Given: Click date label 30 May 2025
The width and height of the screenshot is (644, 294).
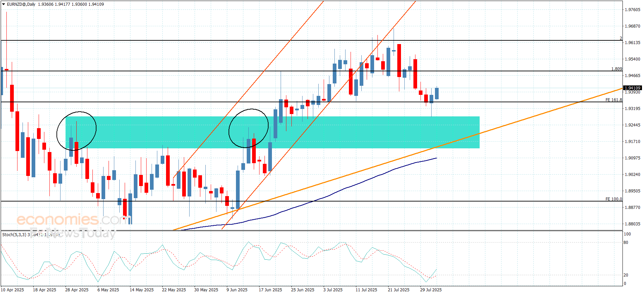Looking at the screenshot, I should click(206, 290).
